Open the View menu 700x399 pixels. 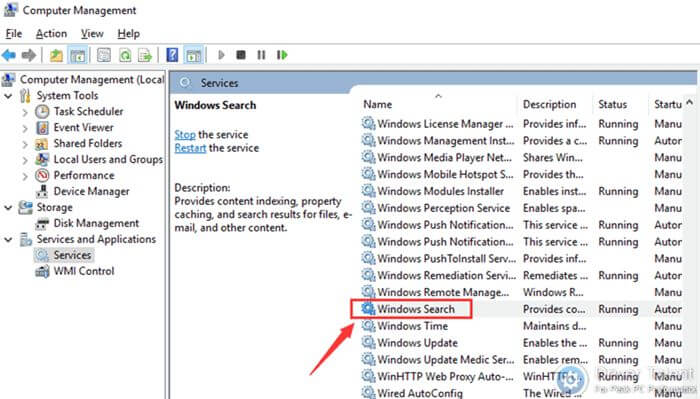tap(92, 33)
